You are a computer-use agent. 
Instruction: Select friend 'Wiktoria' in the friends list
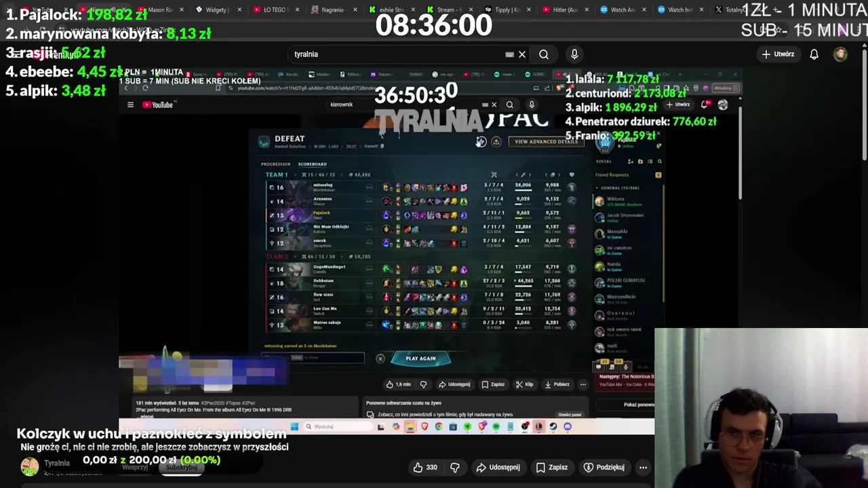coord(627,201)
